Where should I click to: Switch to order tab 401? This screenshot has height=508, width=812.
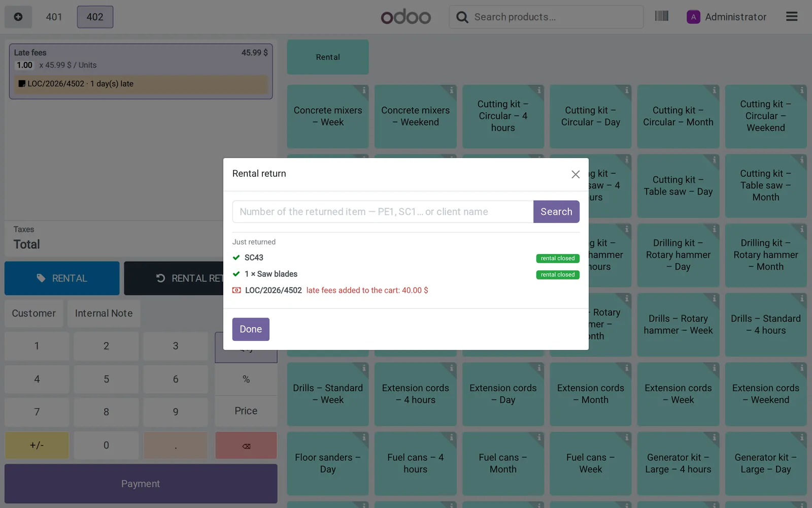54,17
